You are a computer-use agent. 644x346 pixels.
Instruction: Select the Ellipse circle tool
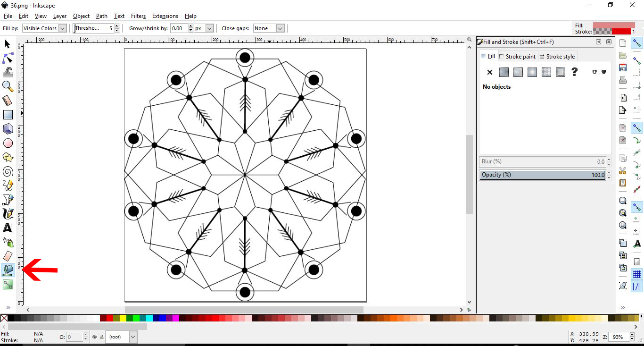tap(8, 143)
